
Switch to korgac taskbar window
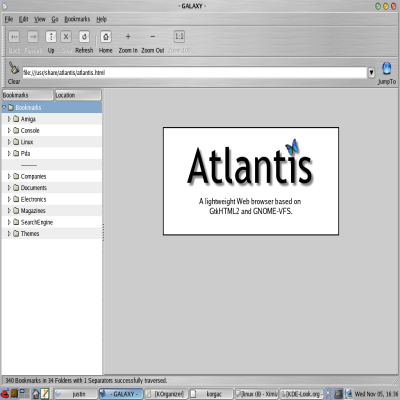(x=211, y=394)
